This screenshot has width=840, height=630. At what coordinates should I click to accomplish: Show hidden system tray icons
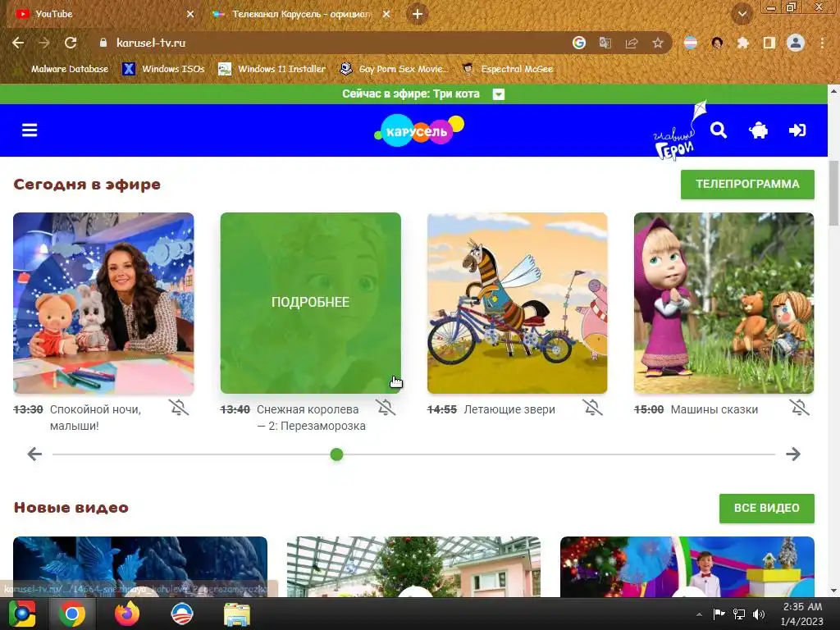click(x=699, y=614)
